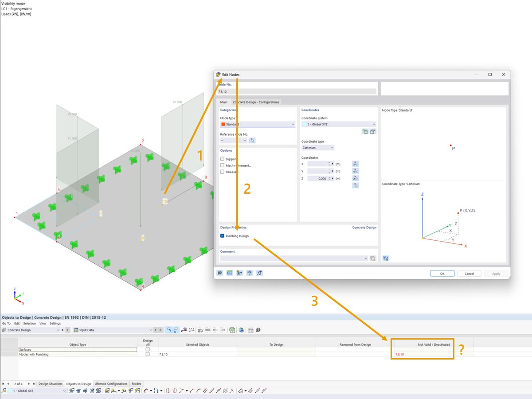Viewport: 532px width, 399px height.
Task: Click the second selection arrow icon in table toolbar
Action: [176, 330]
